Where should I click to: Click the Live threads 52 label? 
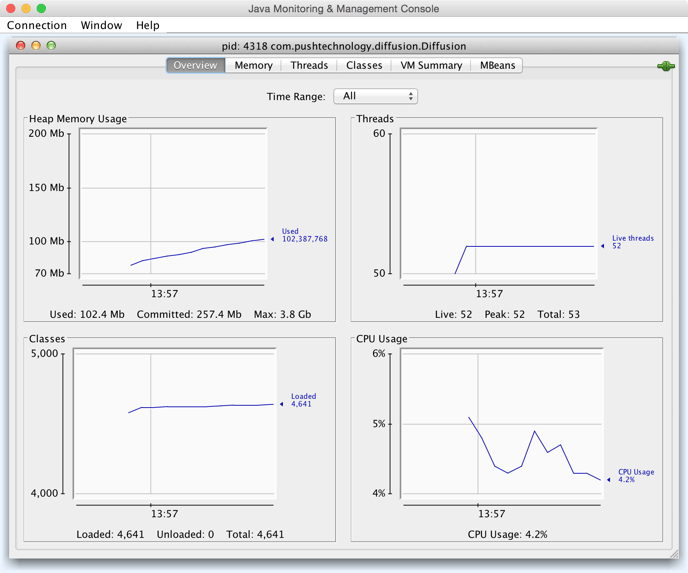click(x=633, y=242)
